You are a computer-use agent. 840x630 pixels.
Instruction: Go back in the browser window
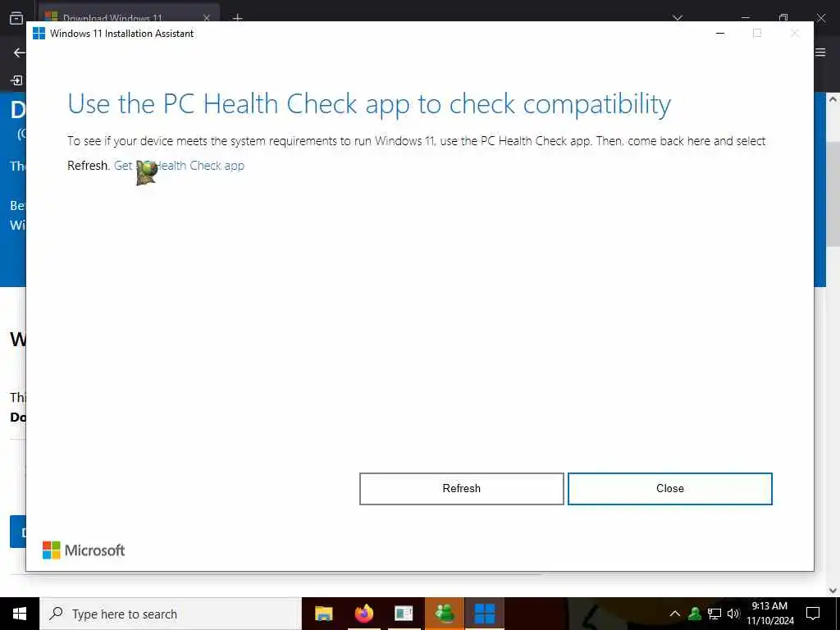(x=20, y=52)
